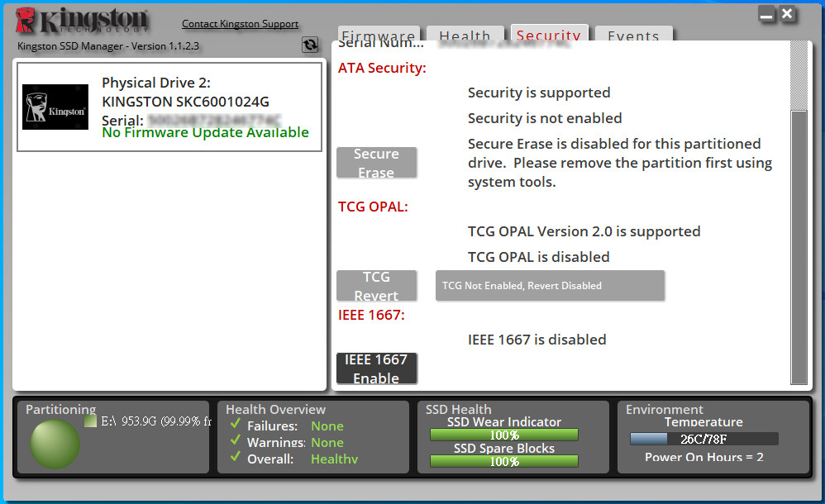Click KINGSTON SKC6001024G model text
This screenshot has width=825, height=504.
185,102
